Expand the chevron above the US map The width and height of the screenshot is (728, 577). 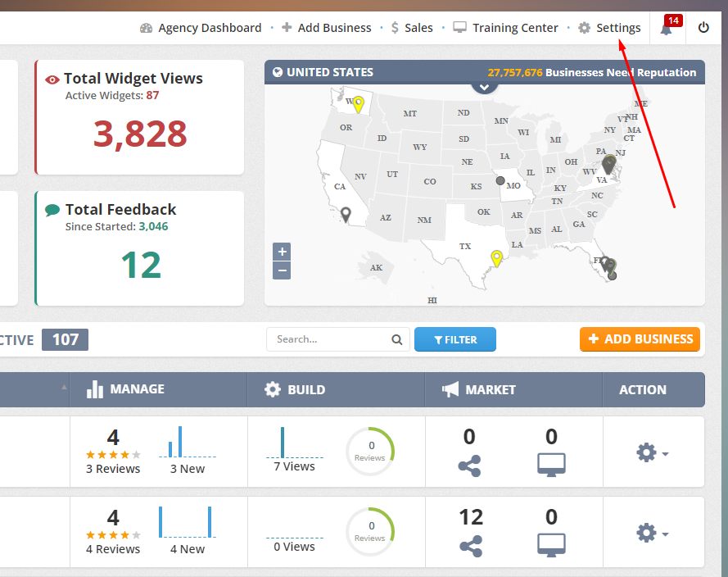click(484, 86)
